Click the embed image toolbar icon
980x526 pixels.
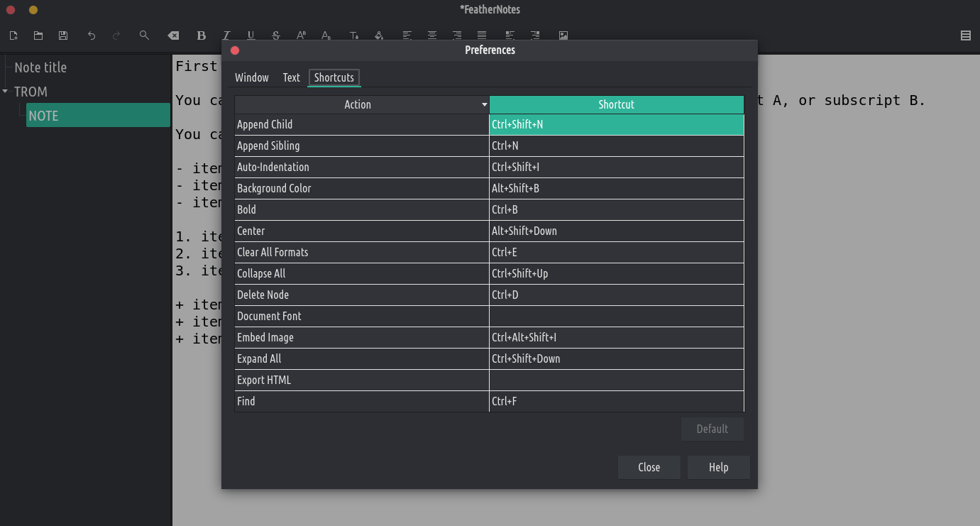tap(563, 35)
